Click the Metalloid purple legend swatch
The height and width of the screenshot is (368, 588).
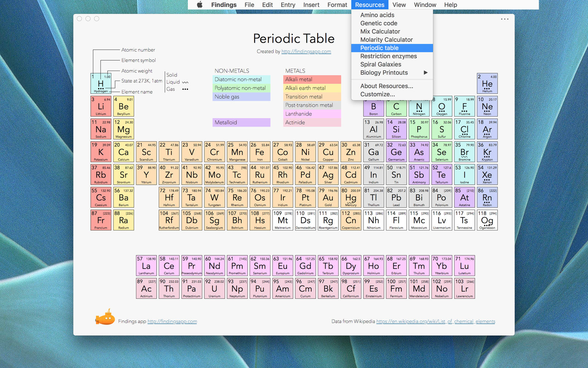(x=241, y=123)
